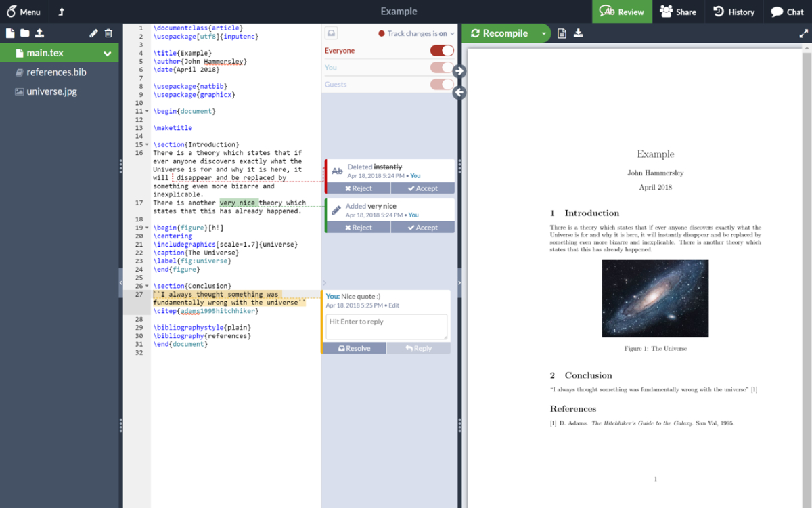This screenshot has height=508, width=812.
Task: Click the resolved comments tray icon
Action: [332, 33]
